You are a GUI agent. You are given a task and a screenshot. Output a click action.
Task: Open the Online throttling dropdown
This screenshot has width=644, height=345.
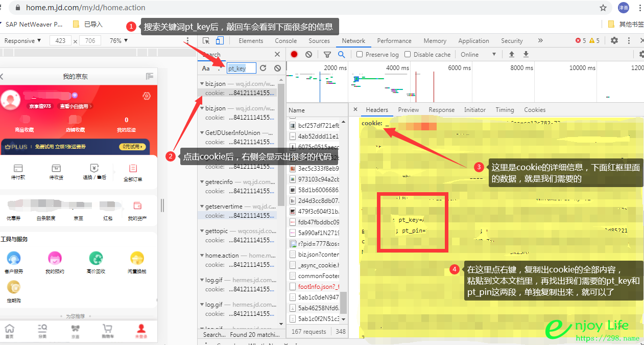[478, 54]
